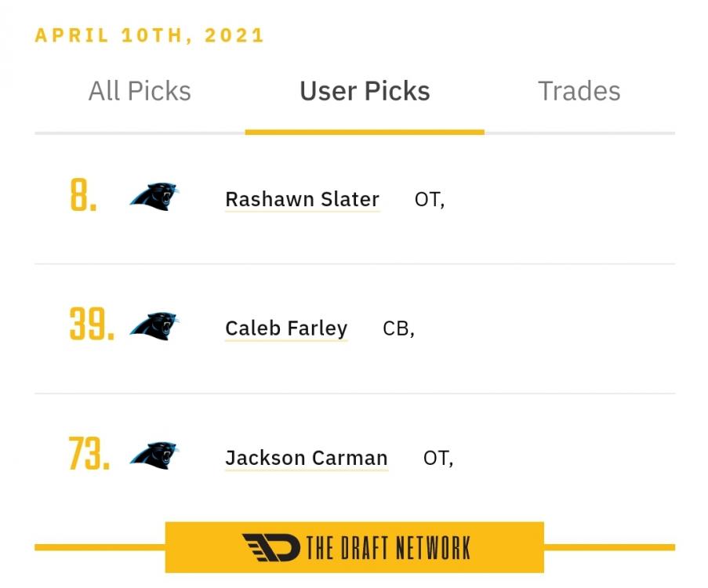Click The Draft Network banner text
Screen dimensions: 708x588
click(x=388, y=548)
